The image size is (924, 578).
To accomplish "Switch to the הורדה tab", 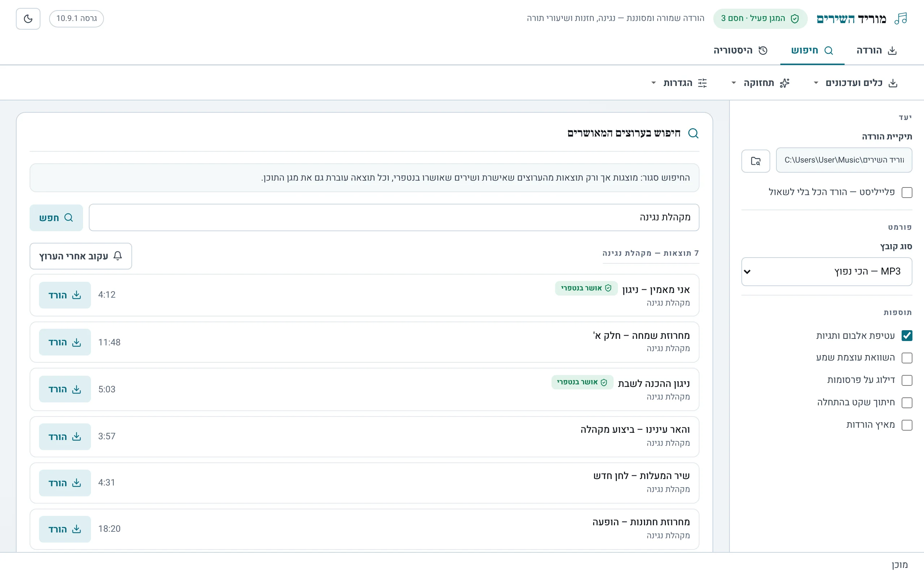I will [x=876, y=51].
